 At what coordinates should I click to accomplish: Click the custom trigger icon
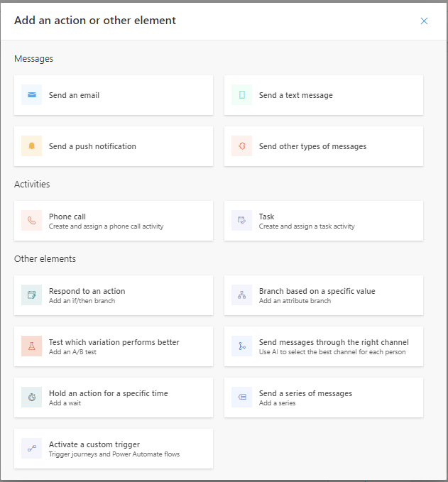(x=31, y=449)
